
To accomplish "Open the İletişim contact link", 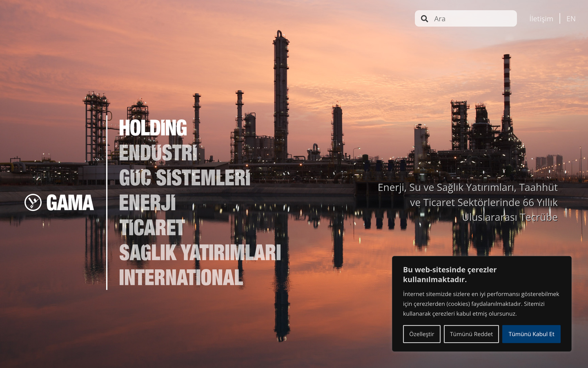I will (541, 19).
